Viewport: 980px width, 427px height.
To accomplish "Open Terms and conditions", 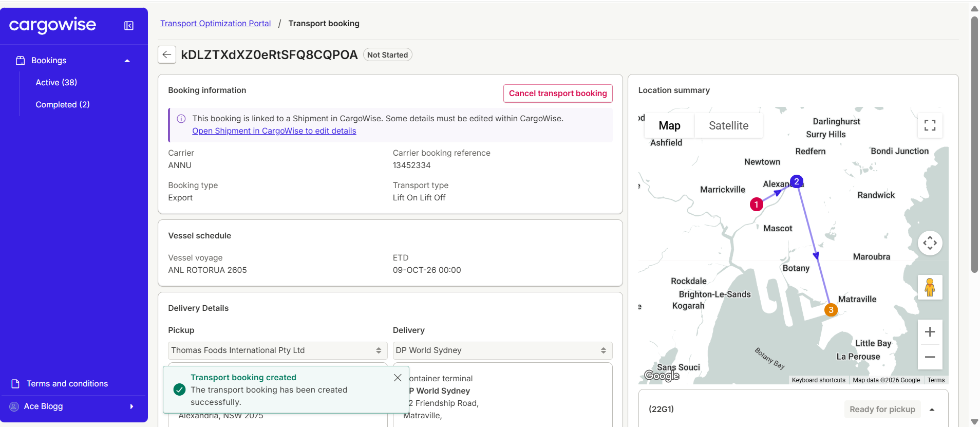I will 67,384.
